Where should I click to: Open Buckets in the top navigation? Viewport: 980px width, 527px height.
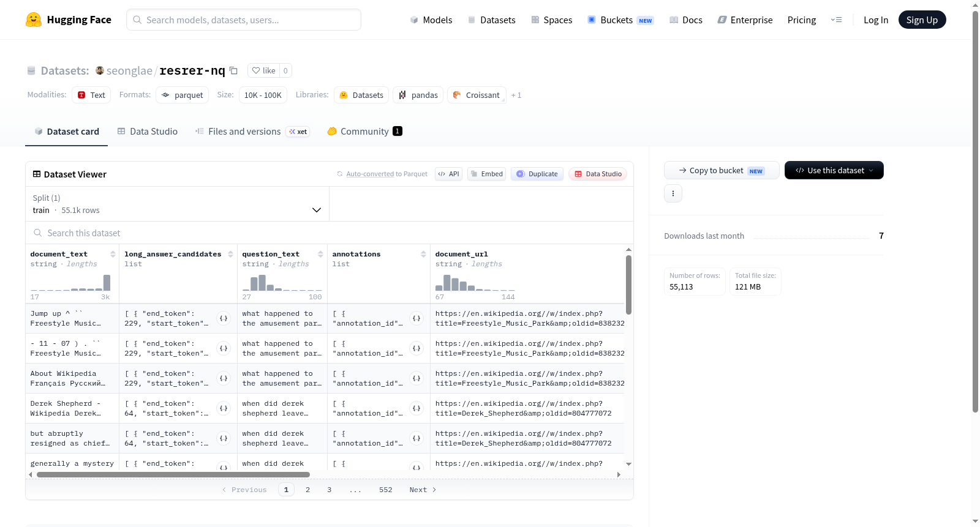pyautogui.click(x=620, y=20)
